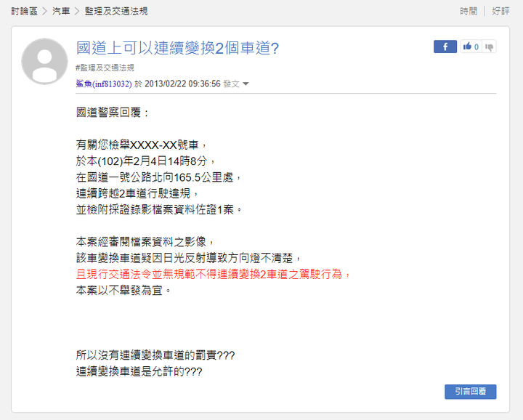Click the line 連續跨越2車道行駛違規
The image size is (523, 420).
pos(137,193)
